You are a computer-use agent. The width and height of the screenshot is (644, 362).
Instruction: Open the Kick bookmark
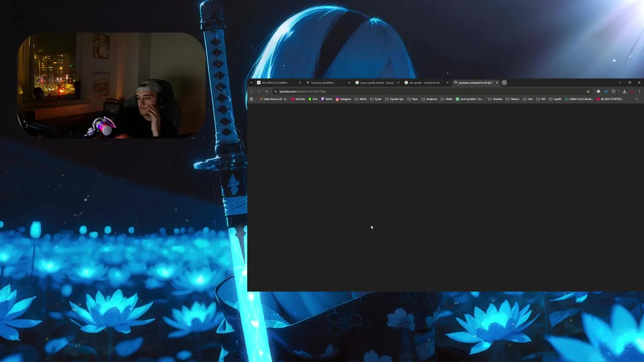tap(313, 99)
